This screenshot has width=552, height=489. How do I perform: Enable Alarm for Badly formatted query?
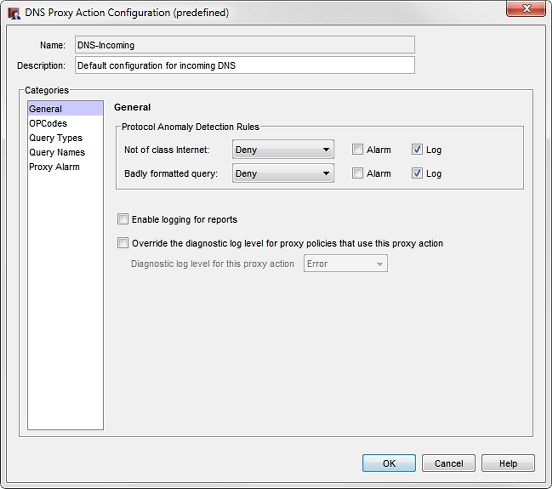[x=357, y=173]
